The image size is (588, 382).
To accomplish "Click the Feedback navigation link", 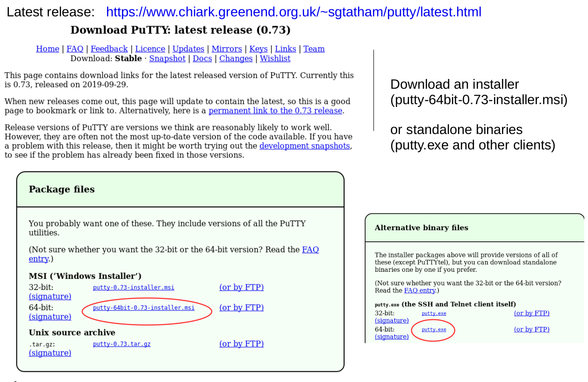I will [x=109, y=49].
